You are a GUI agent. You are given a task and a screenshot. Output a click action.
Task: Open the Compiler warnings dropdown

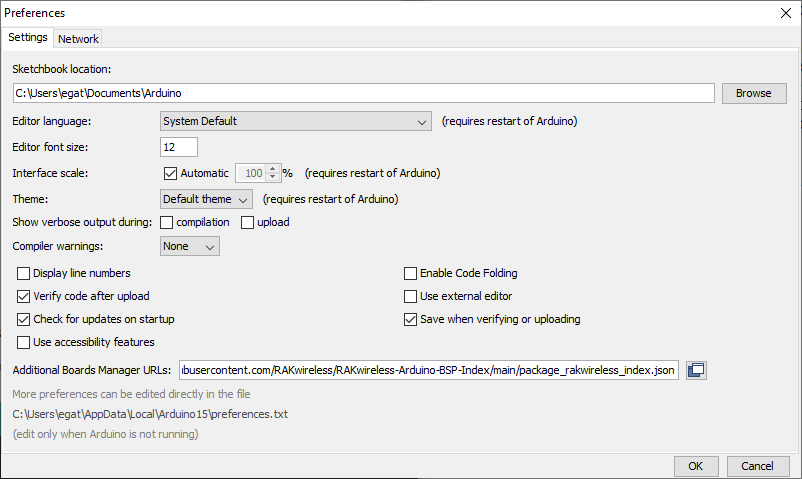[190, 246]
